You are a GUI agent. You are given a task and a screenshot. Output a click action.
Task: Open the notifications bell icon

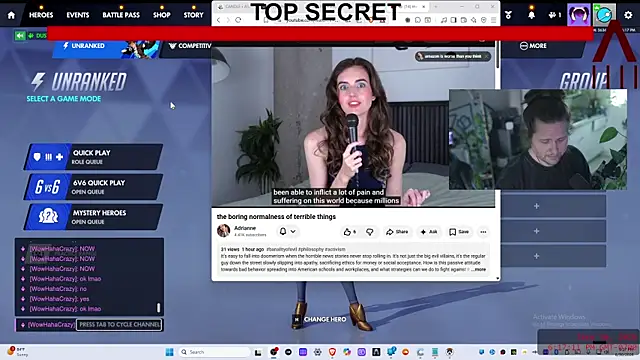click(x=531, y=15)
